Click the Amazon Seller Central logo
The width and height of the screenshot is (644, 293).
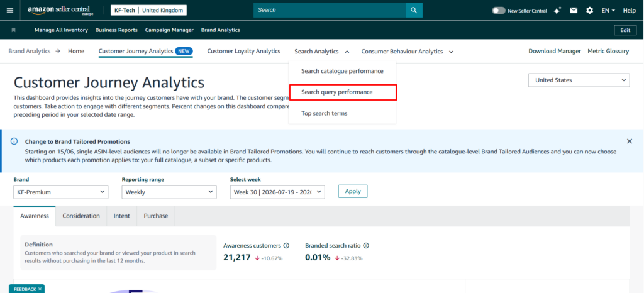[60, 10]
